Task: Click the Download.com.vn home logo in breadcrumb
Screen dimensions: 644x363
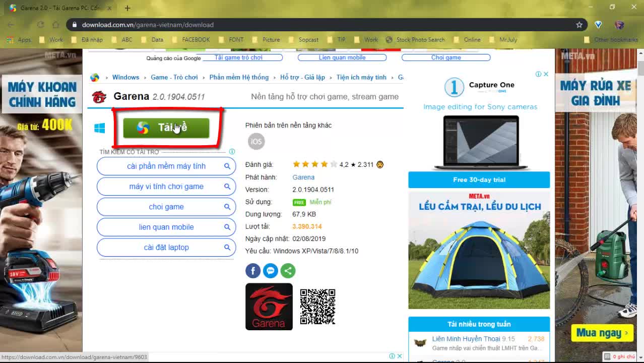Action: point(95,77)
